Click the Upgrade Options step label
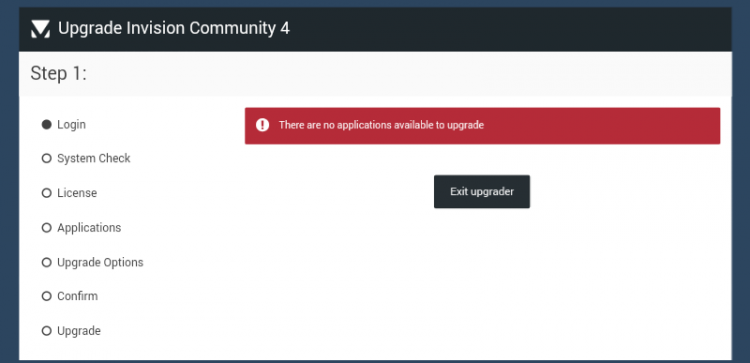Image resolution: width=750 pixels, height=363 pixels. [100, 263]
